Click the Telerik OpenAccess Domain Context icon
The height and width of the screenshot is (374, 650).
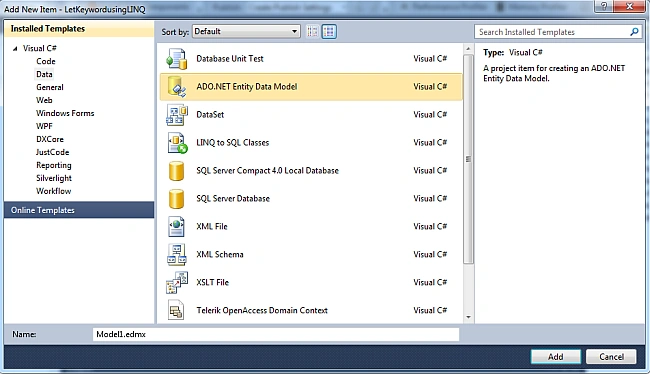click(x=176, y=310)
